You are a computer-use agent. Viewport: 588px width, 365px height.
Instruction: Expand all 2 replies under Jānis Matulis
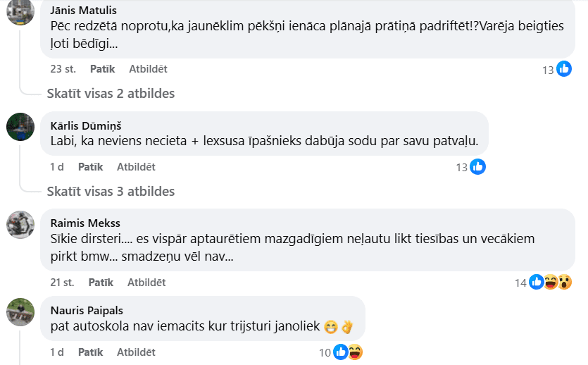pyautogui.click(x=111, y=93)
